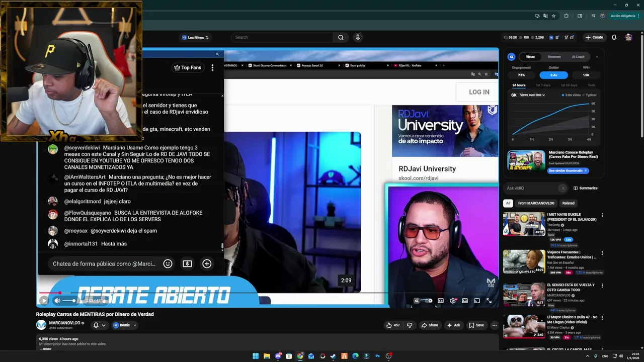Open options for Viajeros Frecuentes video

(602, 253)
